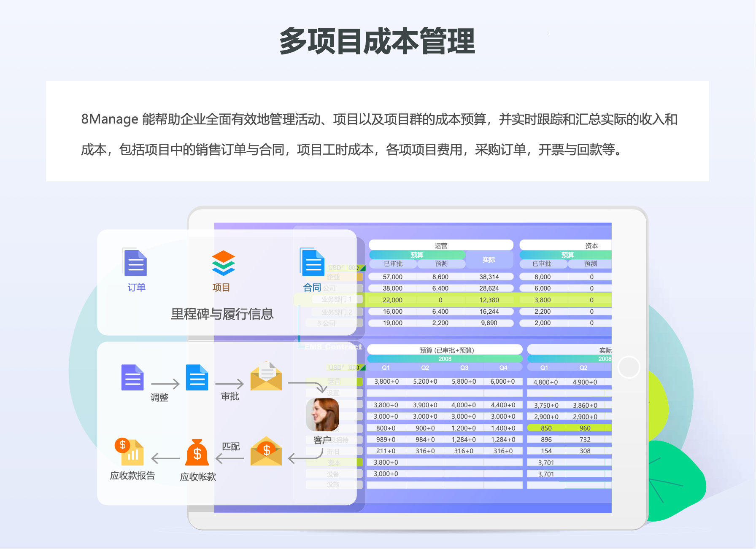Click the orange money bag 应收帐款 icon
This screenshot has height=549, width=756.
(x=197, y=452)
